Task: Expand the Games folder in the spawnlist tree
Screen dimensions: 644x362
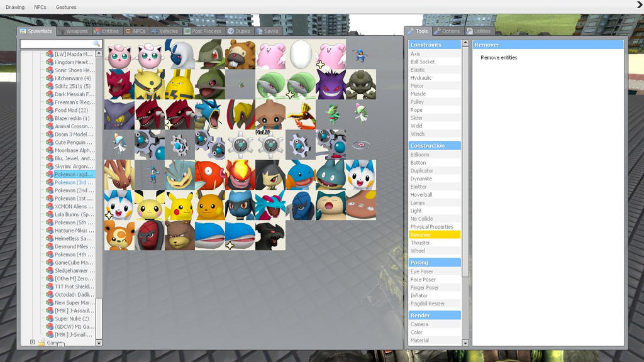Action: tap(31, 342)
